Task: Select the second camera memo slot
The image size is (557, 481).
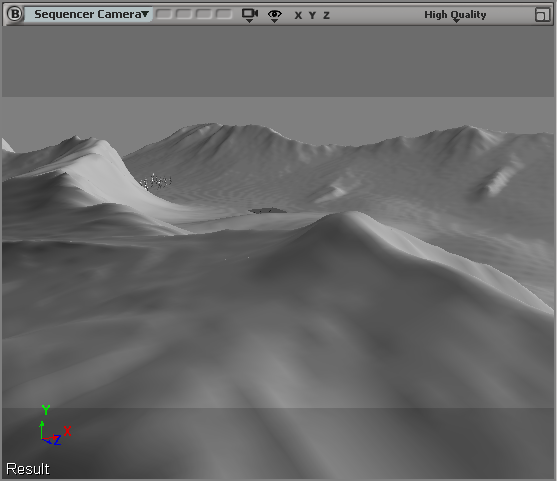Action: (184, 14)
